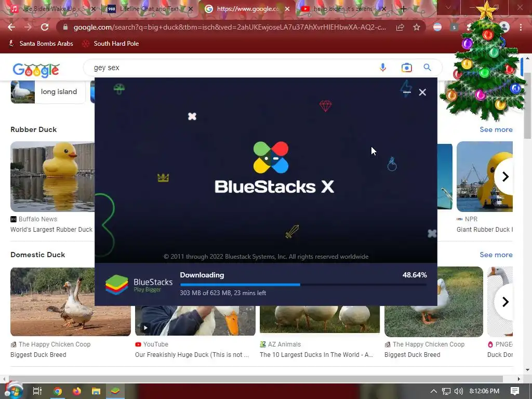Click the address bar URL
Viewport: 532px width, 399px height.
click(x=230, y=27)
